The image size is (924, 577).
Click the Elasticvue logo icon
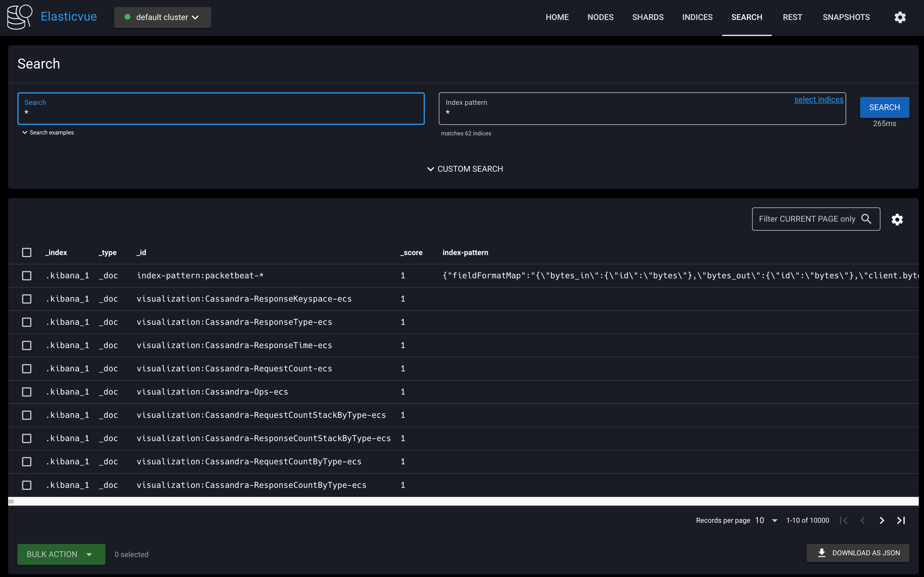(20, 17)
